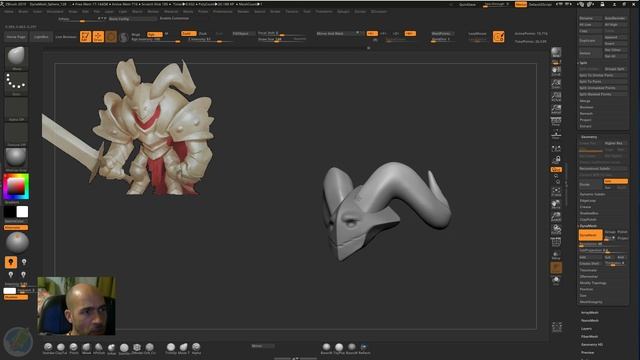Select the dimmed orange icon after Draw
640x360 pixels.
111,37
